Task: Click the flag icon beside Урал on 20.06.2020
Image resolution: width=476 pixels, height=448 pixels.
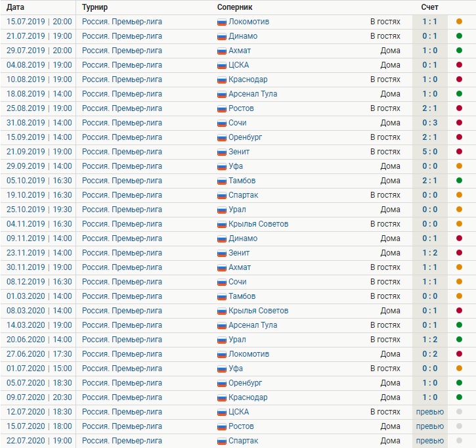Action: 222,340
